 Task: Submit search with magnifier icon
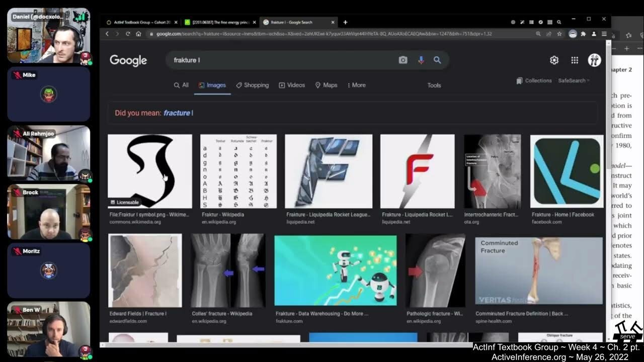[x=437, y=60]
